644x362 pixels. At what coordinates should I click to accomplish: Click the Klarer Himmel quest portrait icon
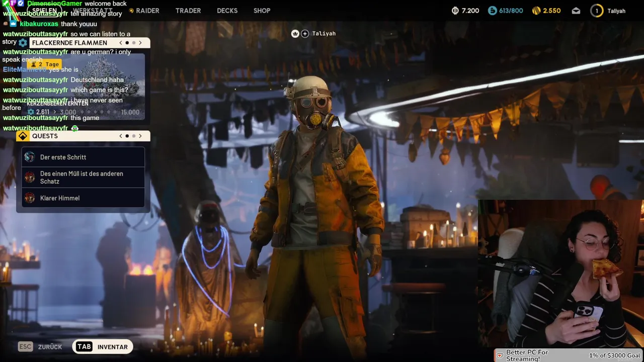(x=30, y=198)
